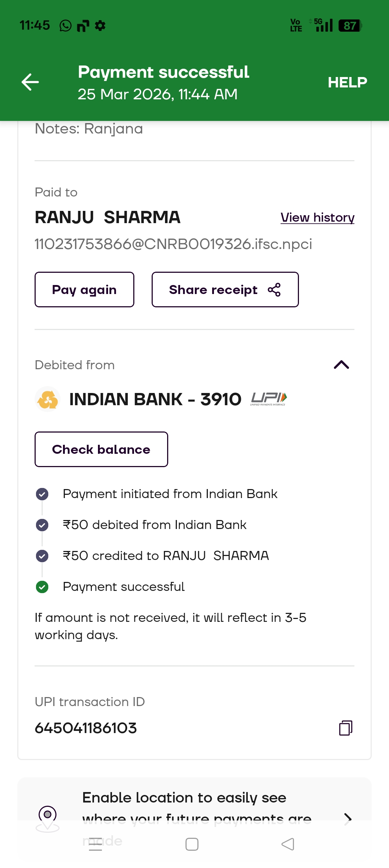Collapse the Debited from section

point(341,365)
